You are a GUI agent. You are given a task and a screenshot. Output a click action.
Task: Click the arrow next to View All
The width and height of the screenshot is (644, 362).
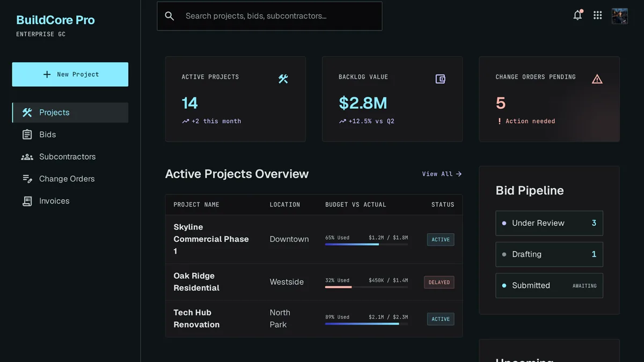(459, 174)
